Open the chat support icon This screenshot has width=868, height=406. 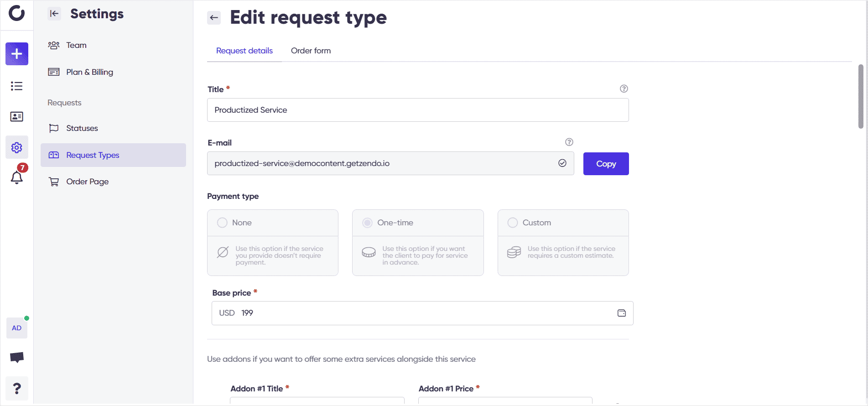pos(17,357)
